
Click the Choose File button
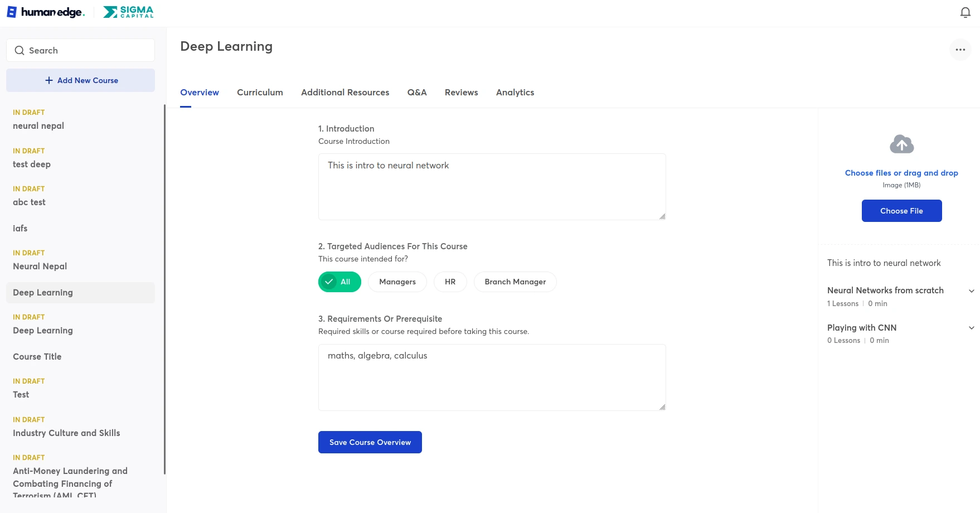[901, 211]
